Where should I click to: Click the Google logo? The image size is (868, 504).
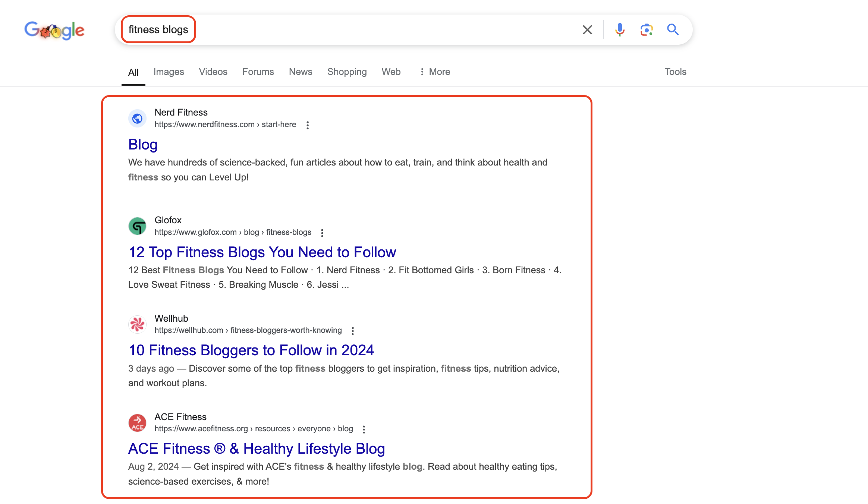54,30
